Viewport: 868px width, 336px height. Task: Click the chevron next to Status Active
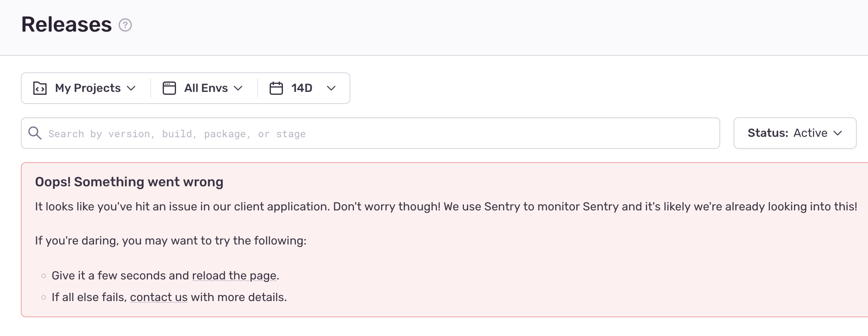click(838, 133)
